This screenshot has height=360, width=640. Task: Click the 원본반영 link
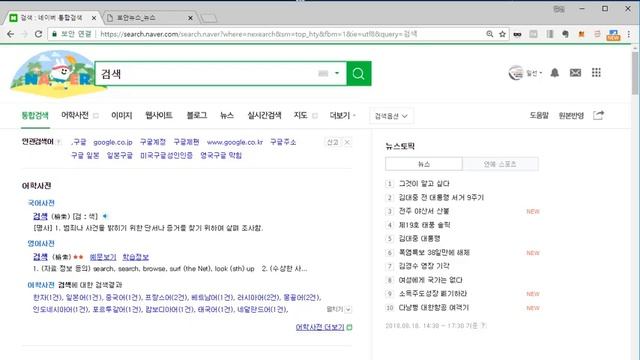click(x=571, y=116)
